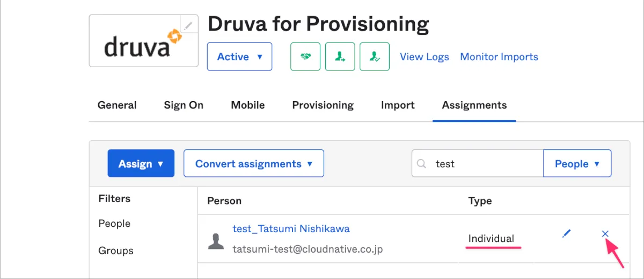Open the View Logs link
This screenshot has width=644, height=279.
click(x=424, y=56)
